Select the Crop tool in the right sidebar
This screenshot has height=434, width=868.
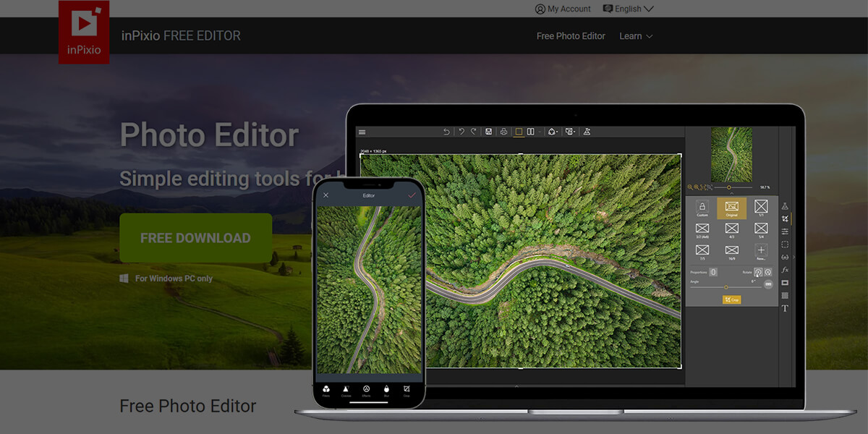pos(786,219)
